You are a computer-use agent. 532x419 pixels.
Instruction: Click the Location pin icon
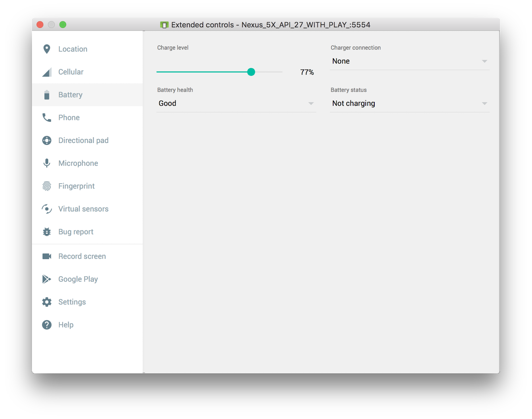pos(47,49)
